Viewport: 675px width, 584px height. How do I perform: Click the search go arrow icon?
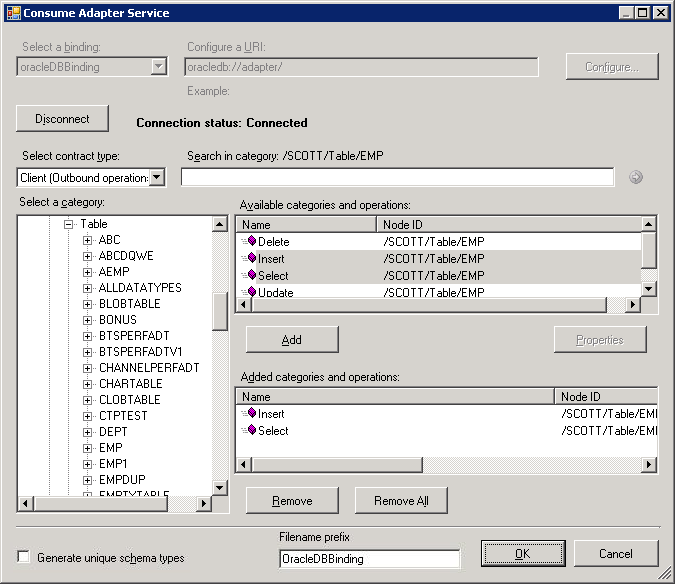[x=636, y=177]
